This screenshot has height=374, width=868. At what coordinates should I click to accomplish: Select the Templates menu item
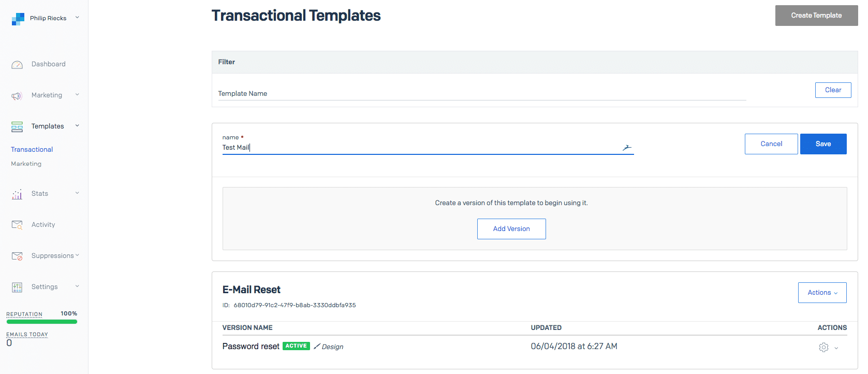(x=48, y=126)
